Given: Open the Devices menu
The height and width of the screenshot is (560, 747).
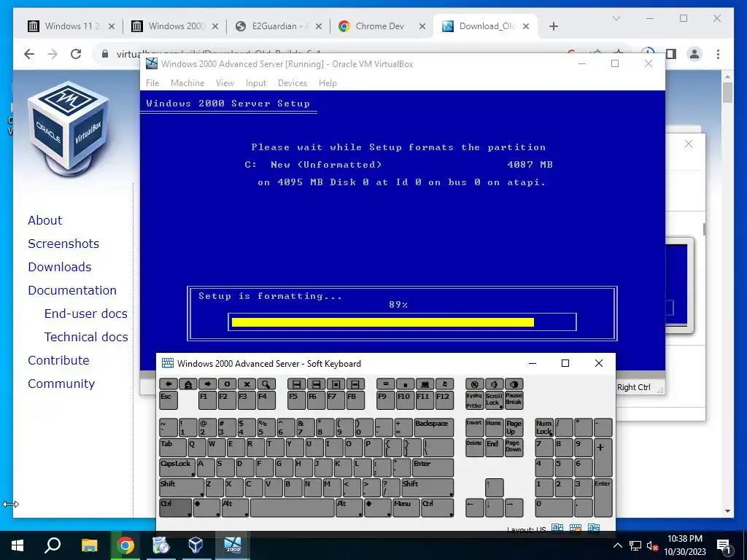Looking at the screenshot, I should (x=292, y=83).
